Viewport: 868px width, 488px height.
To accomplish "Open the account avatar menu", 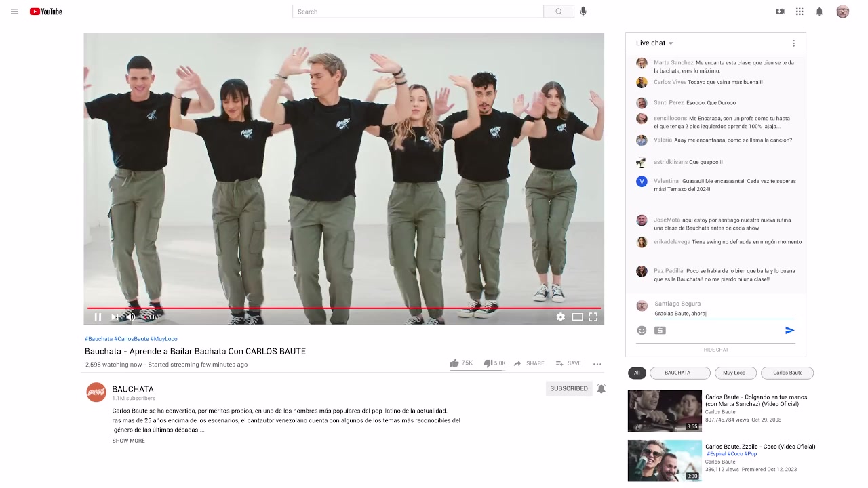I will 842,12.
